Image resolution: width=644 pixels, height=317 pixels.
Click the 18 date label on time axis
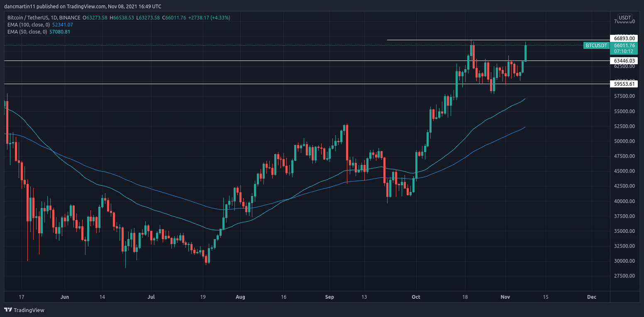(465, 297)
